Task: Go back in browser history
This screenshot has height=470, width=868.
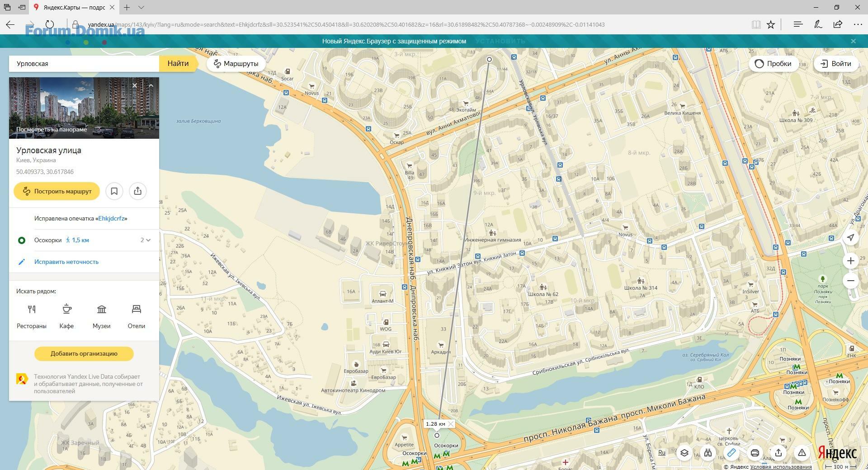Action: [10, 24]
